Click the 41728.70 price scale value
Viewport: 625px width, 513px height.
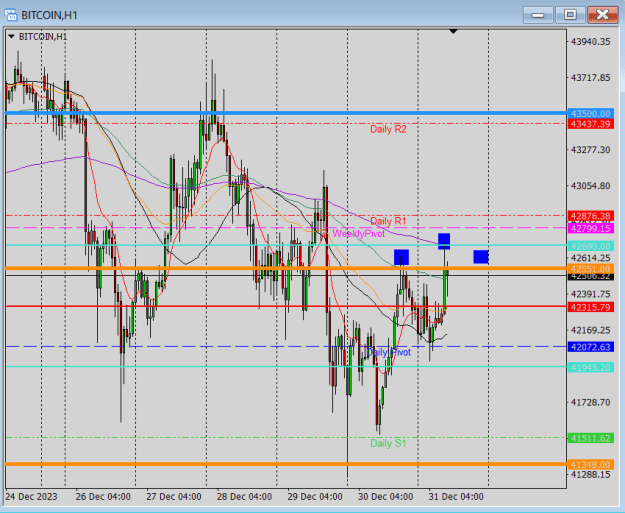[591, 403]
